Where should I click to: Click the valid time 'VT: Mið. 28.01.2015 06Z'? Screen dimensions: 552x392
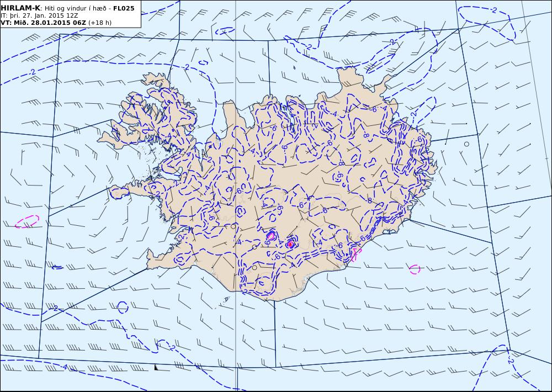(x=43, y=23)
